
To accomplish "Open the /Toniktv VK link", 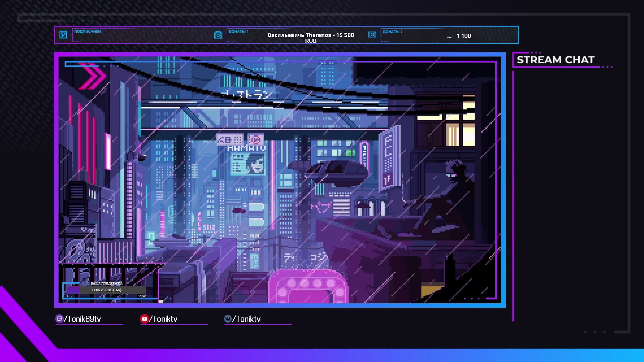I will pyautogui.click(x=247, y=319).
